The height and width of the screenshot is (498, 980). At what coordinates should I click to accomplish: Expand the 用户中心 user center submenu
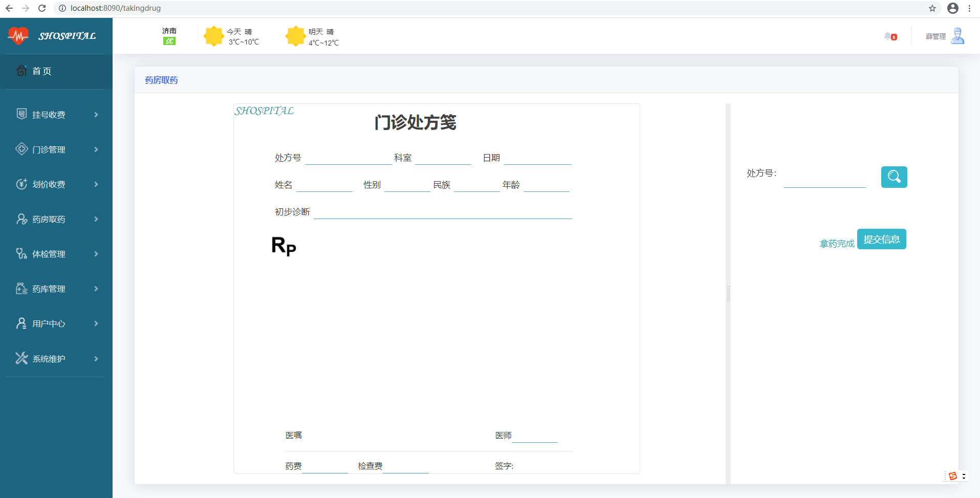(x=96, y=323)
